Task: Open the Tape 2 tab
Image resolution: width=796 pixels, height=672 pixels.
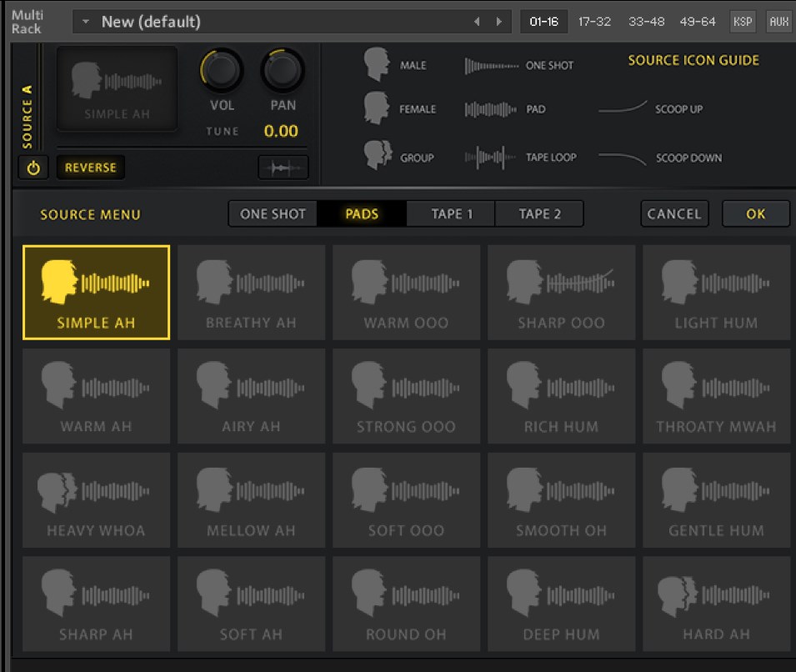Action: click(x=539, y=214)
